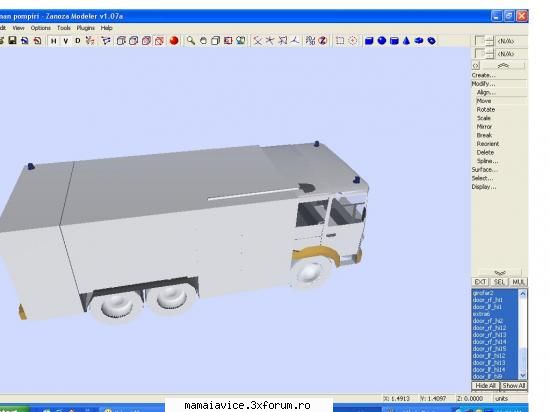Click the white box icon after hand tool
This screenshot has height=412, width=550.
(x=215, y=41)
